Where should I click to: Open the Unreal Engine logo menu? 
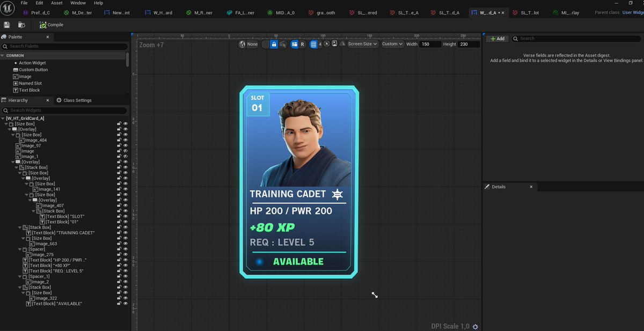coord(7,7)
